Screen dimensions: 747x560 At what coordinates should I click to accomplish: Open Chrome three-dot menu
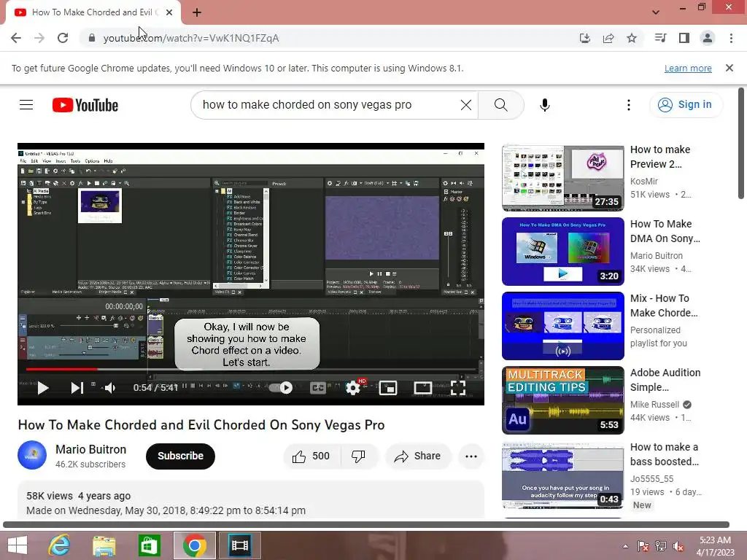(731, 38)
